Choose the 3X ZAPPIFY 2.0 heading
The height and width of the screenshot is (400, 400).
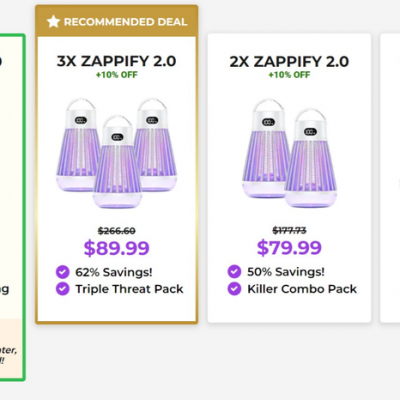pos(116,61)
